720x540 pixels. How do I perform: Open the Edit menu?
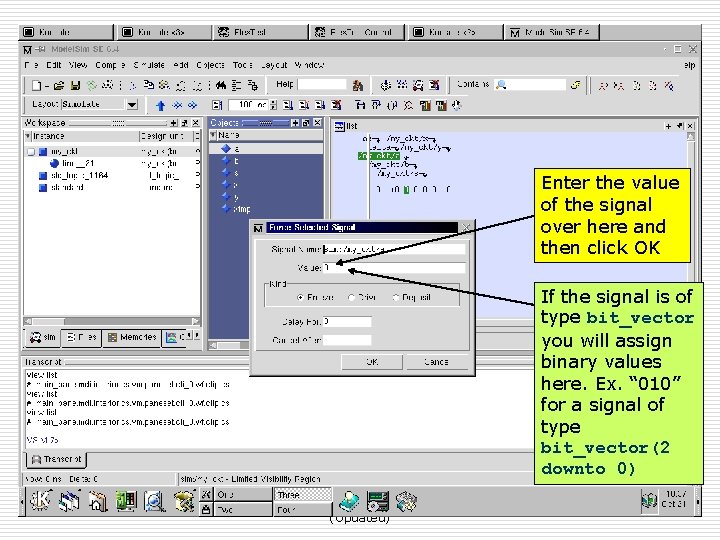(53, 65)
